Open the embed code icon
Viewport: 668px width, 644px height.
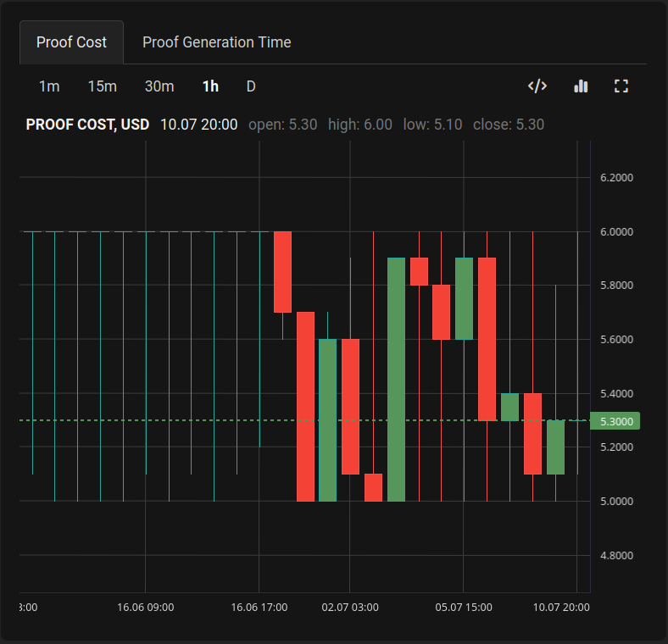[x=537, y=86]
